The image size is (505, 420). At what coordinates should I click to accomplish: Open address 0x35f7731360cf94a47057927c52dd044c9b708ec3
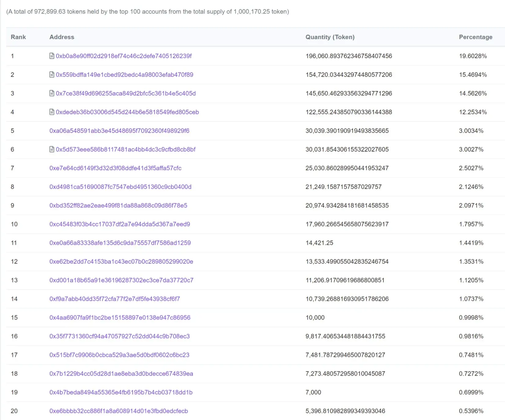pyautogui.click(x=120, y=336)
